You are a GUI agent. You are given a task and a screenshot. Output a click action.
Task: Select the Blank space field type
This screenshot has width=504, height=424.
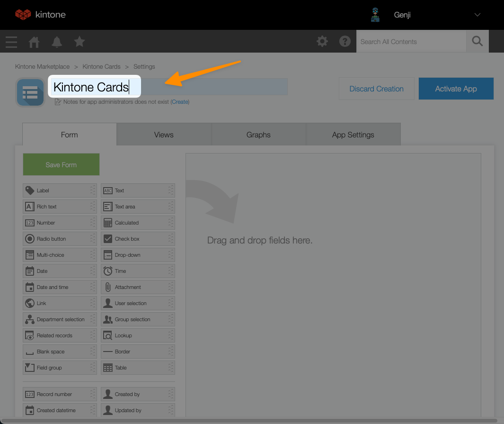60,352
